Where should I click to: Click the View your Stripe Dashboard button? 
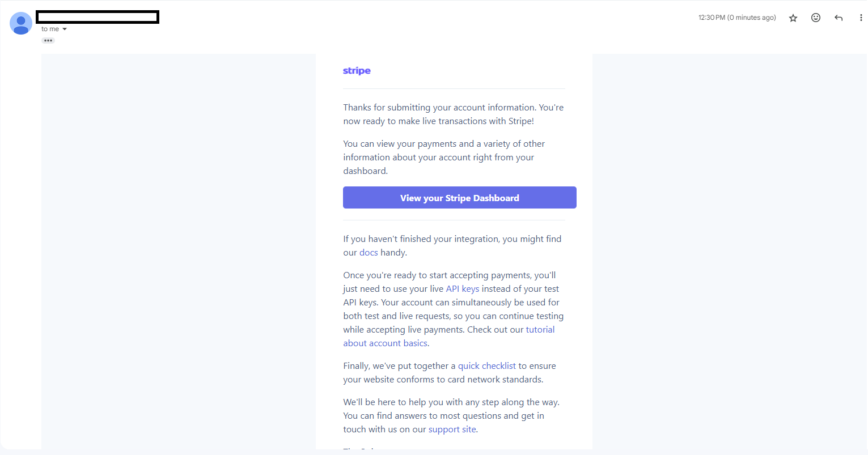point(459,198)
